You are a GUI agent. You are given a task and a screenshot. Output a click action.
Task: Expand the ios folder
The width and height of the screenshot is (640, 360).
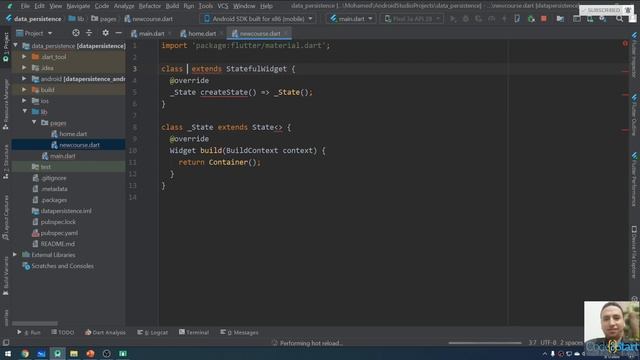(x=24, y=100)
